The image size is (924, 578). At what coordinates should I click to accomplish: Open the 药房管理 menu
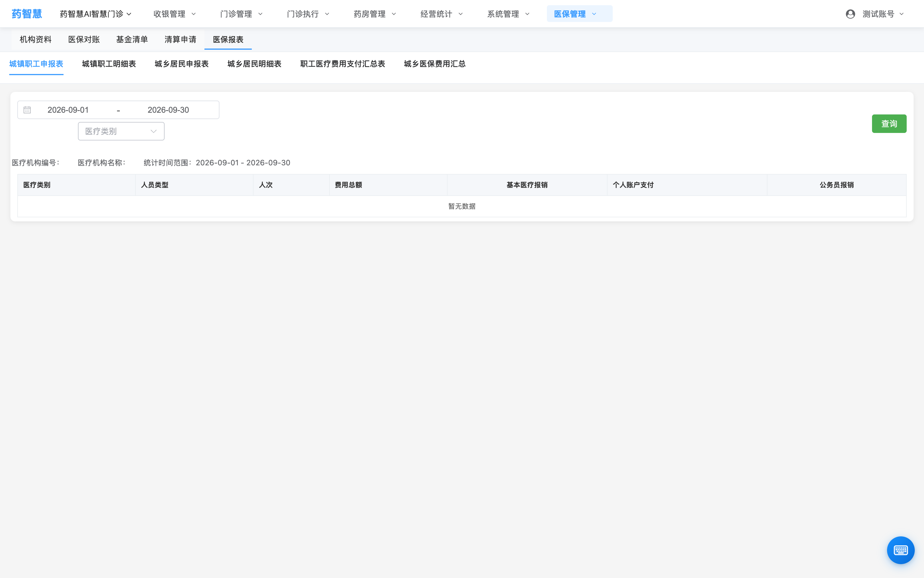pyautogui.click(x=375, y=14)
